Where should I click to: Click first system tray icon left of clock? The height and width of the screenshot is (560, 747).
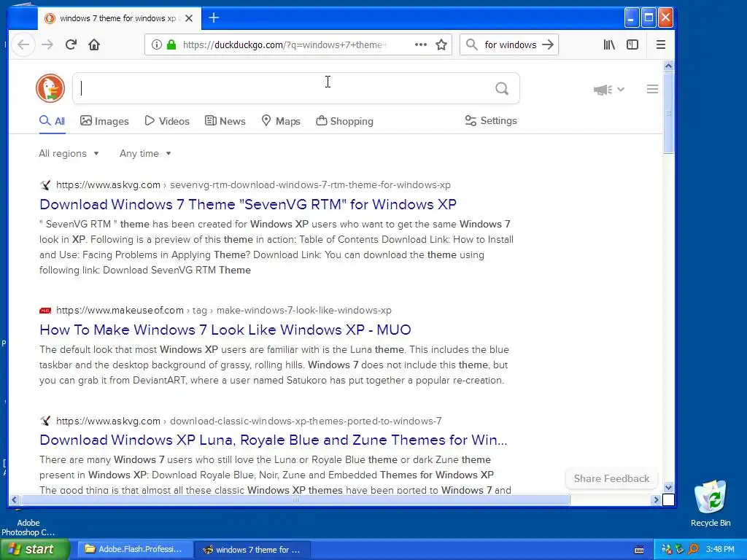(x=667, y=550)
